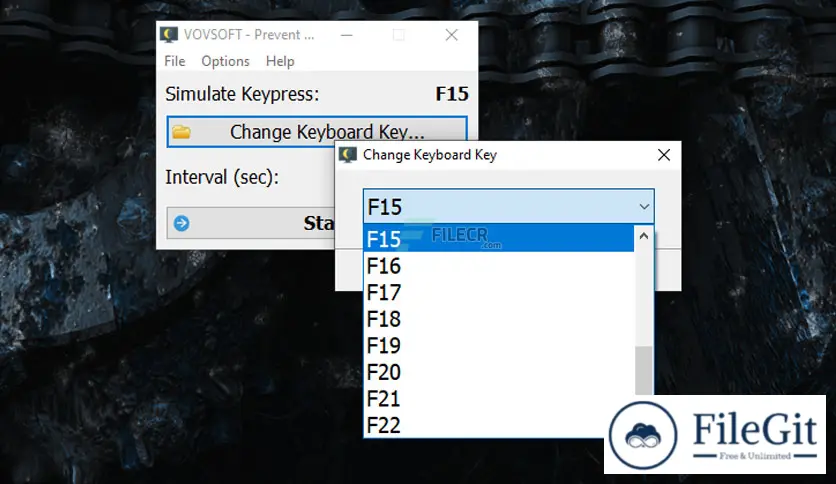The height and width of the screenshot is (484, 836).
Task: Click the key list scrollbar thumb
Action: 644,370
